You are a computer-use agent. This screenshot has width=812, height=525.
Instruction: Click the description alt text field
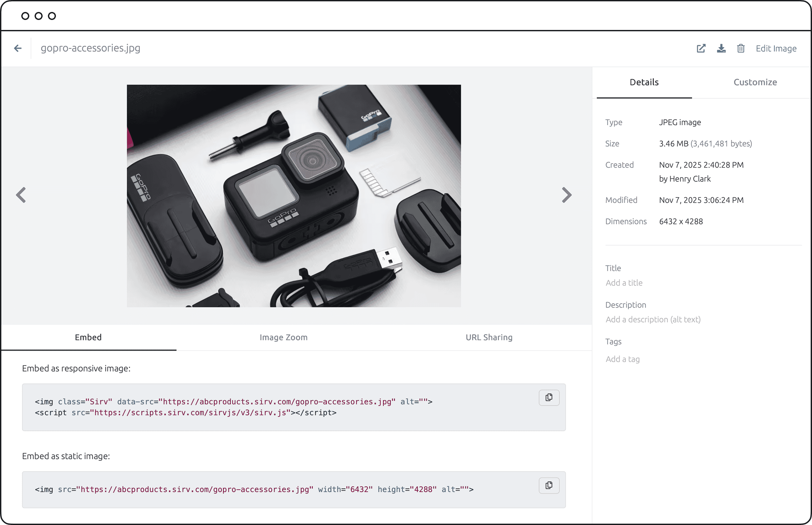pos(653,319)
